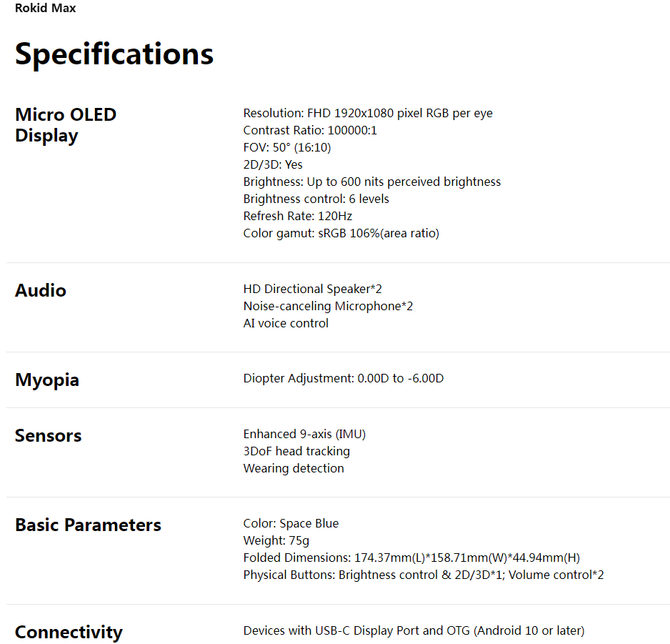Image resolution: width=670 pixels, height=644 pixels.
Task: Click the Specifications page heading
Action: coord(114,54)
